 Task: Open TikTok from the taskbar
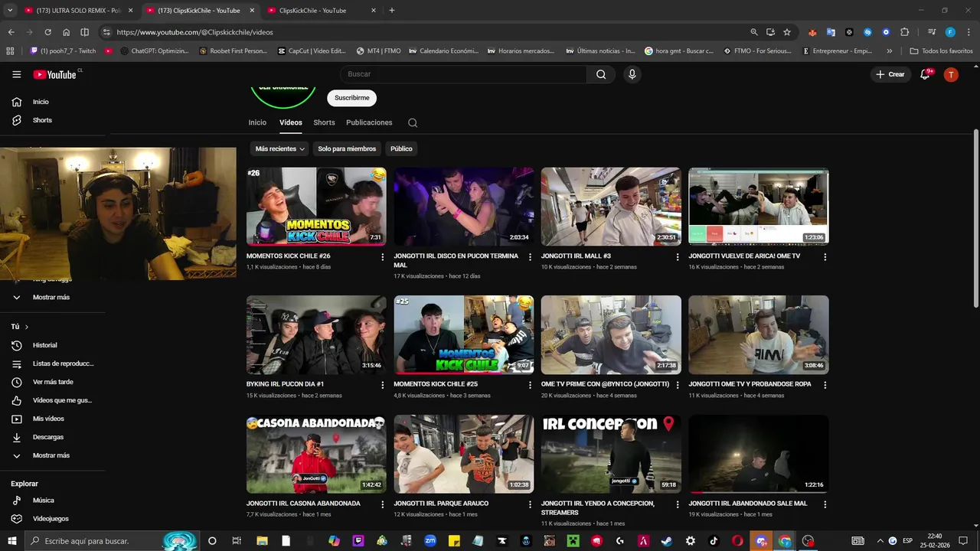[x=714, y=541]
